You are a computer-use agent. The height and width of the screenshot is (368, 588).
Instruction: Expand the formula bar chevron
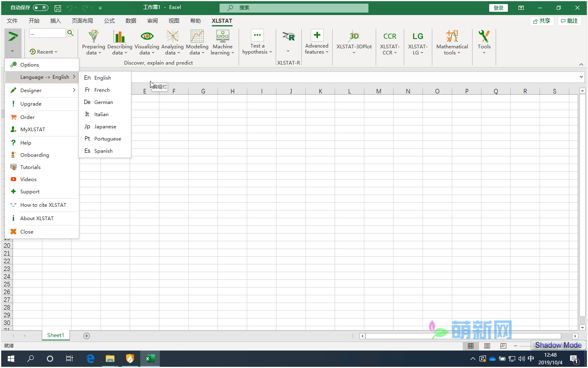pyautogui.click(x=581, y=77)
